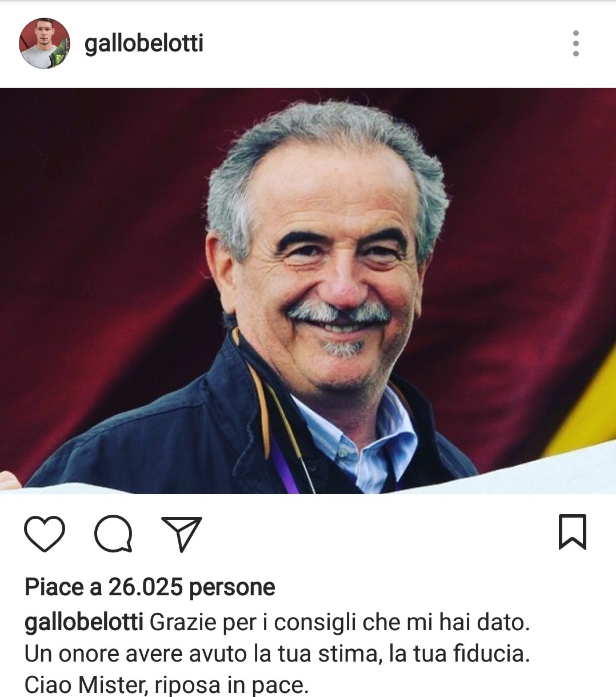View the "Piace a 26.025 persone" likes list
Image resolution: width=616 pixels, height=697 pixels.
coord(150,587)
